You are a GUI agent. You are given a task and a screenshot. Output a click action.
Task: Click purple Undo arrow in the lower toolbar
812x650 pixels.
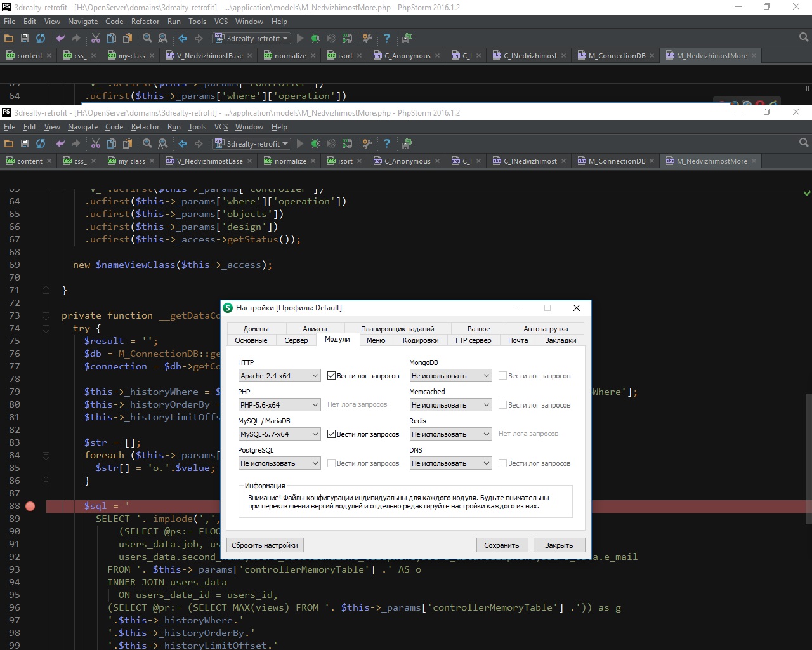pos(60,143)
